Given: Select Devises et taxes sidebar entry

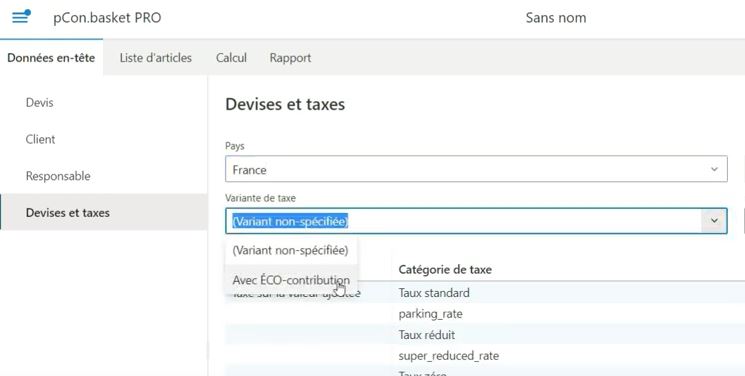Looking at the screenshot, I should (67, 212).
